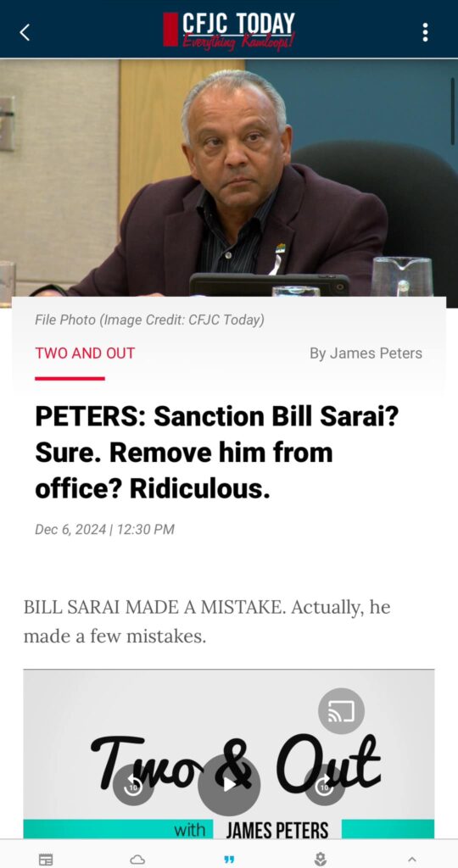This screenshot has height=868, width=458.
Task: Select the opinion quotes tab
Action: (x=229, y=860)
